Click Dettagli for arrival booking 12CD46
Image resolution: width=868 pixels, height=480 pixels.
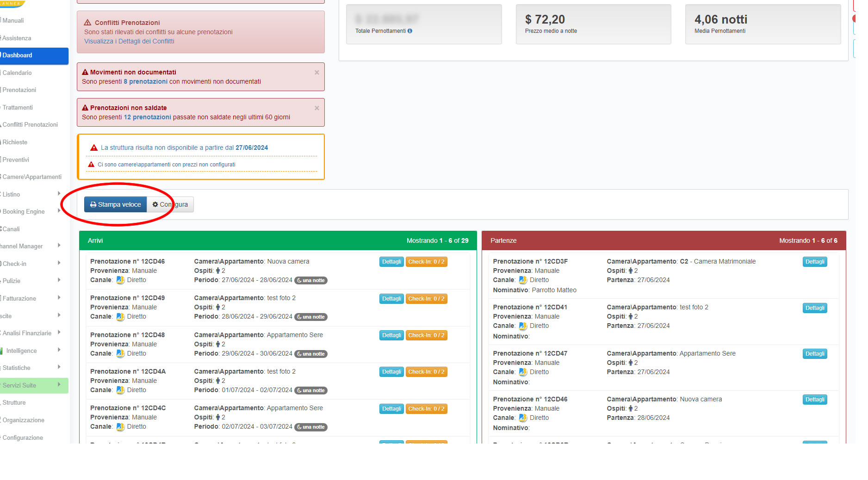pos(391,262)
